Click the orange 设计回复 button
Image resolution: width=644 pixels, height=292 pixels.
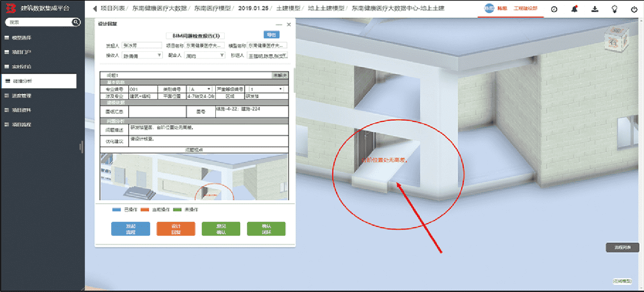176,229
